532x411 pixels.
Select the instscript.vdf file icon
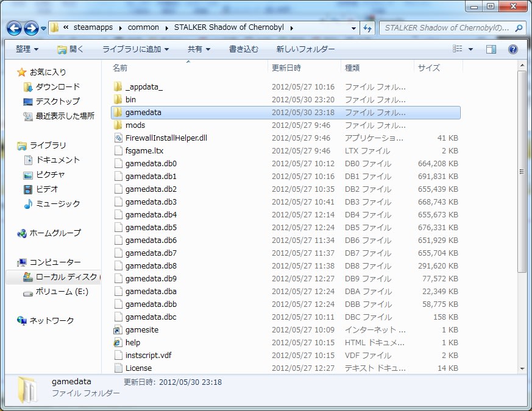(118, 355)
